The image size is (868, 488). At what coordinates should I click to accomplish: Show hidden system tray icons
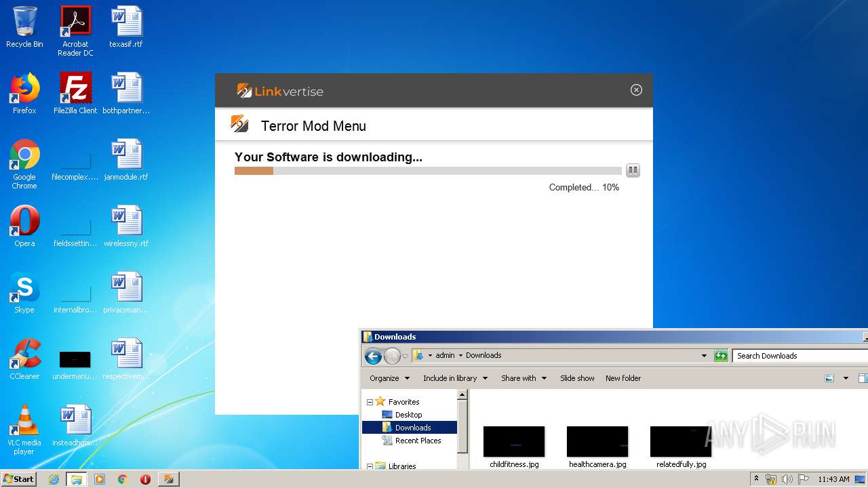(756, 479)
